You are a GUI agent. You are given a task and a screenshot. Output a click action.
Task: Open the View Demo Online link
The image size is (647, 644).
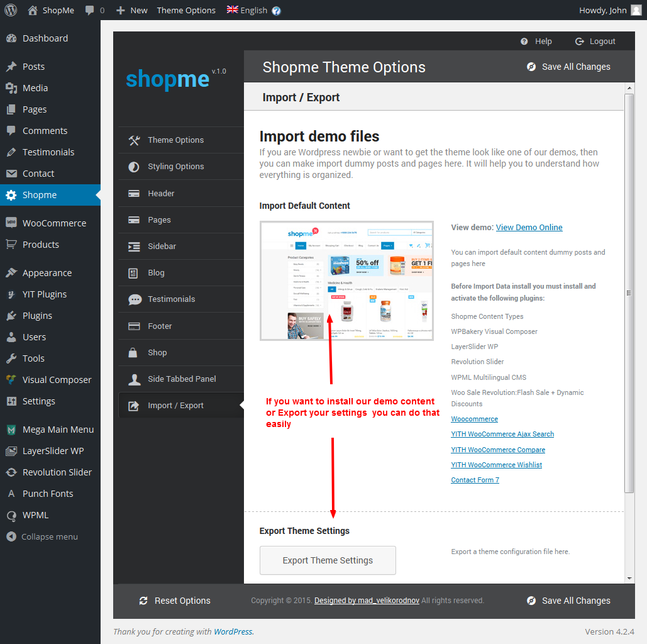pos(529,228)
